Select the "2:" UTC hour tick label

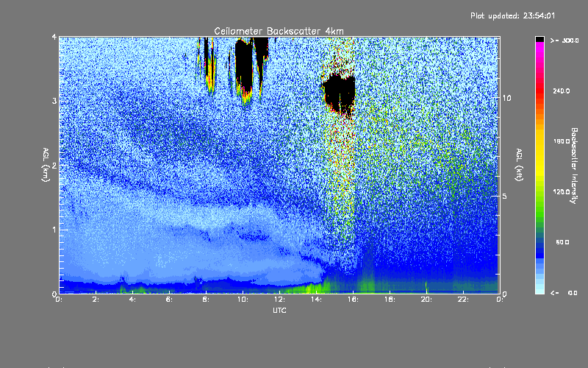coord(96,300)
